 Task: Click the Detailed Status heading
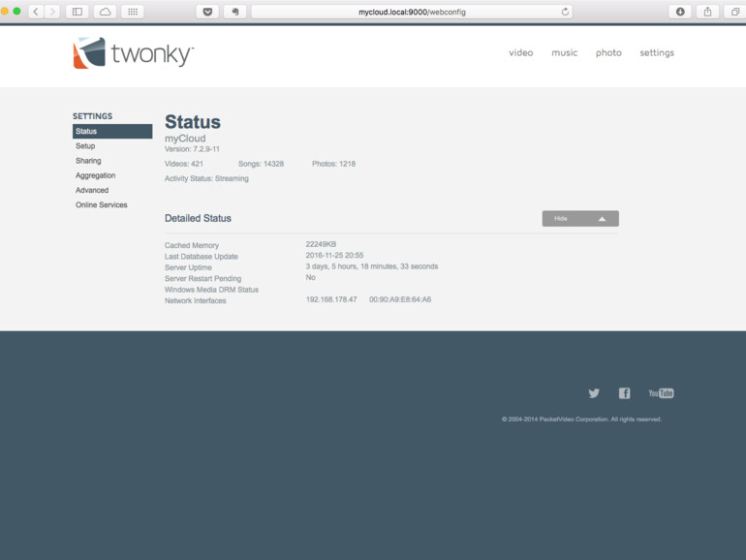(x=198, y=218)
